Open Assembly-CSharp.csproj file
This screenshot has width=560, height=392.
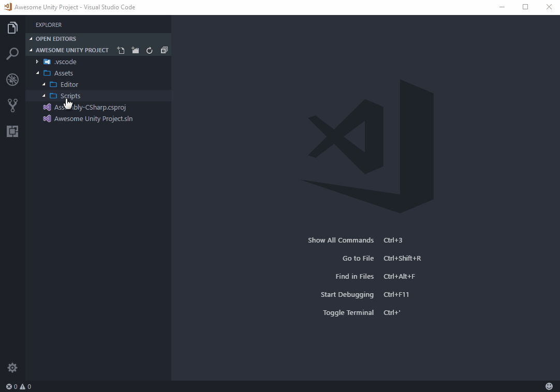click(90, 107)
